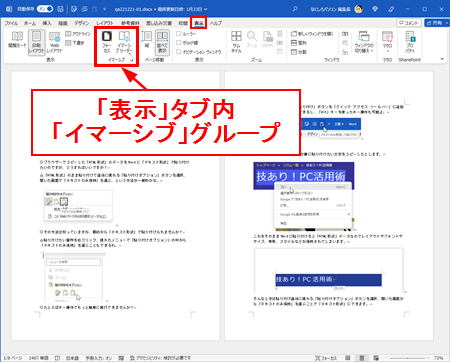450x362 pixels.
Task: Collapse the ribbon with the chevron
Action: (442, 59)
